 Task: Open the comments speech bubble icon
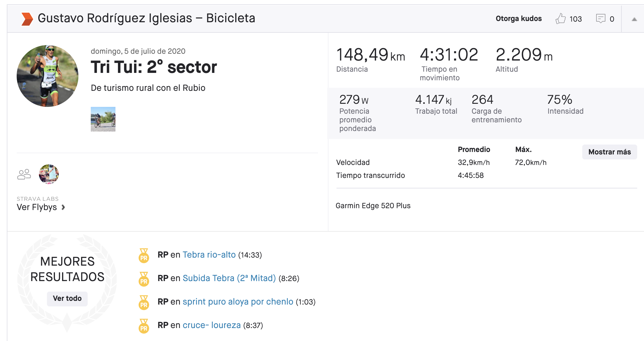[600, 19]
